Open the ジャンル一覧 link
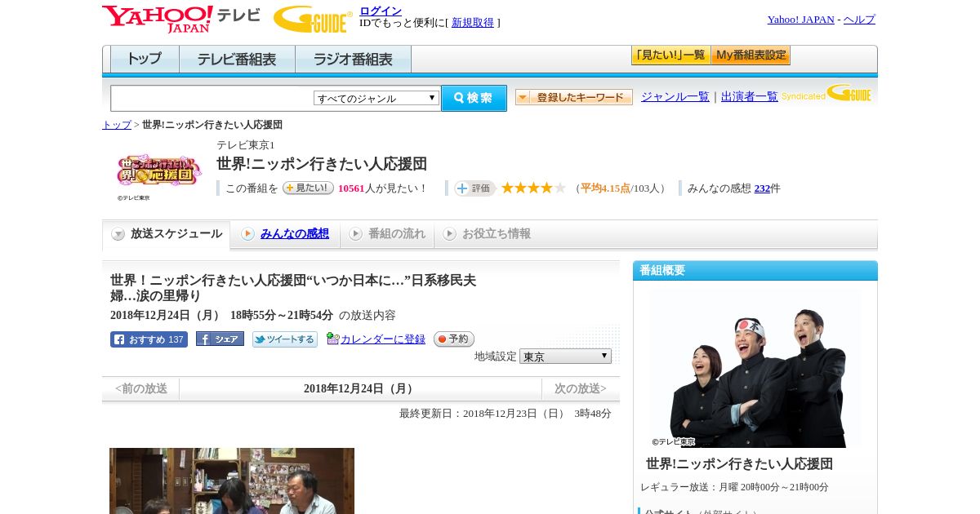Screen dimensions: 980x514 click(675, 96)
